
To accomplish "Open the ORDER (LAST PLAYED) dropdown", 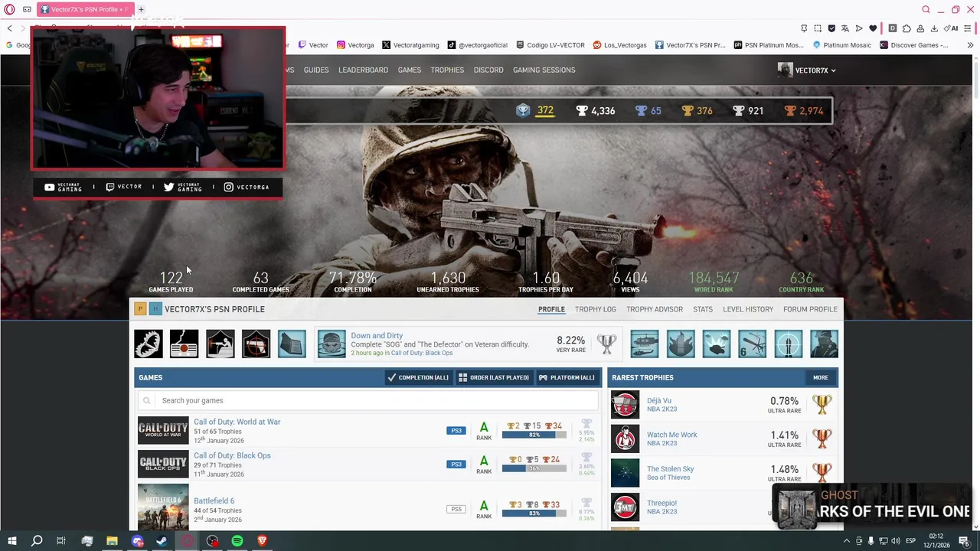I will pos(494,377).
